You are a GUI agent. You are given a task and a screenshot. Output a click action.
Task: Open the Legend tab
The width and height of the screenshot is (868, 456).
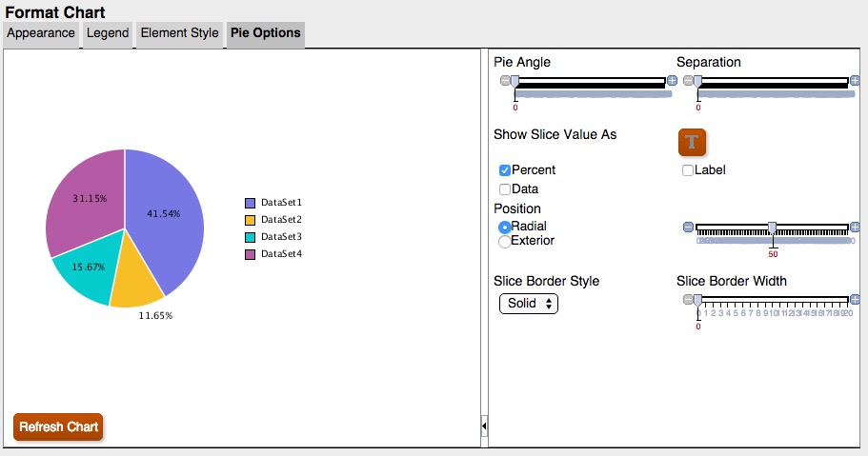108,33
